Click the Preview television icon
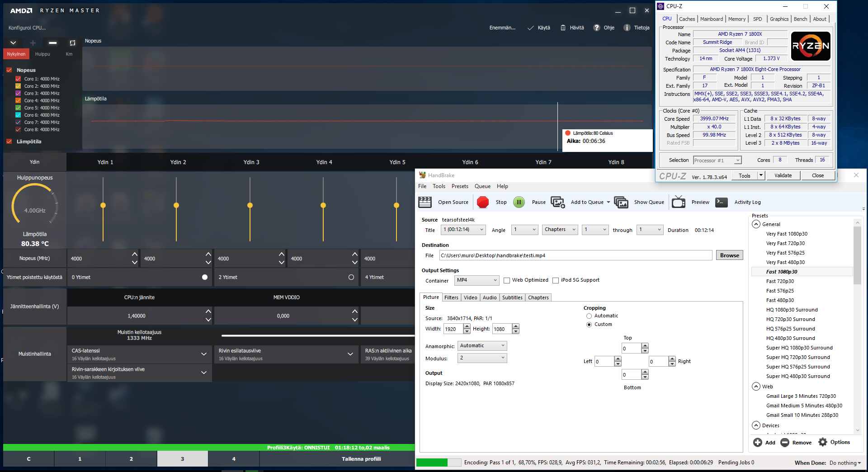868x472 pixels. click(679, 202)
